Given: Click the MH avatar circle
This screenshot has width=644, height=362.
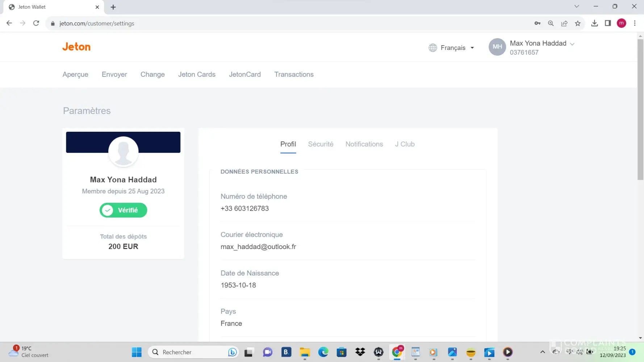Looking at the screenshot, I should click(497, 47).
